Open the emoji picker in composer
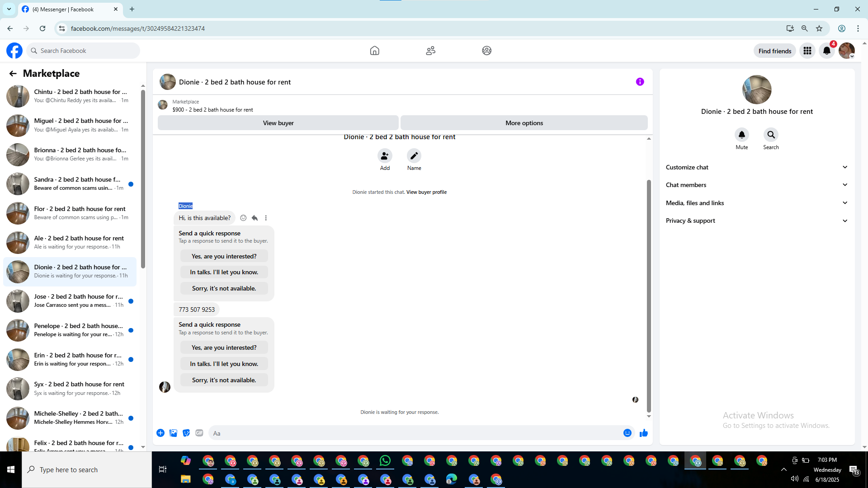The width and height of the screenshot is (868, 488). 627,433
